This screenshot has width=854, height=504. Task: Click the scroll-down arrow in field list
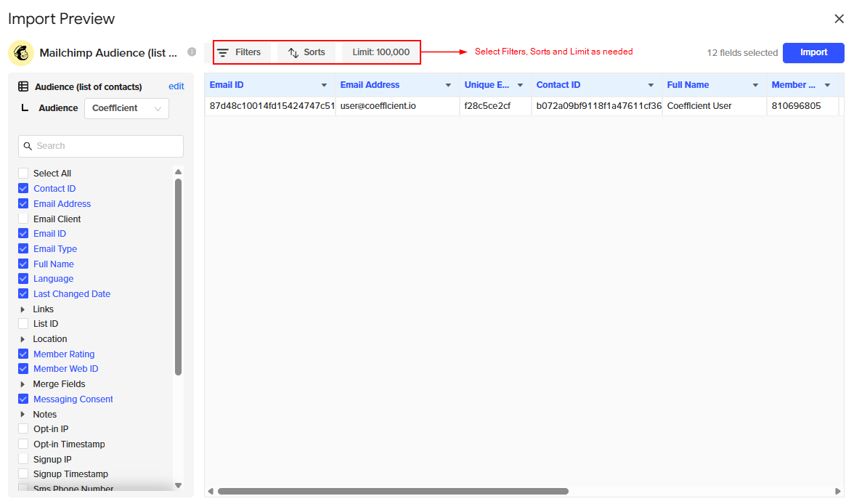(x=178, y=485)
